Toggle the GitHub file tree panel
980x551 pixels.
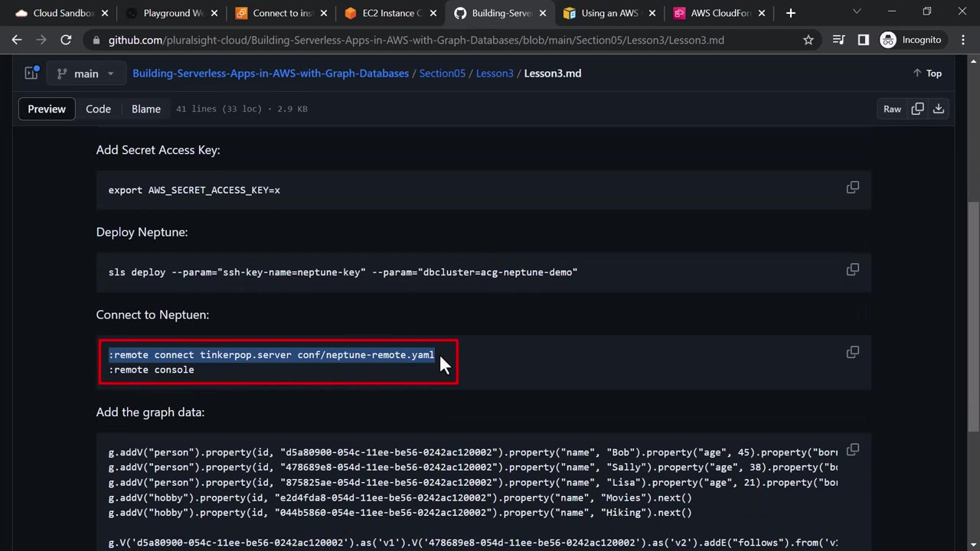(31, 73)
